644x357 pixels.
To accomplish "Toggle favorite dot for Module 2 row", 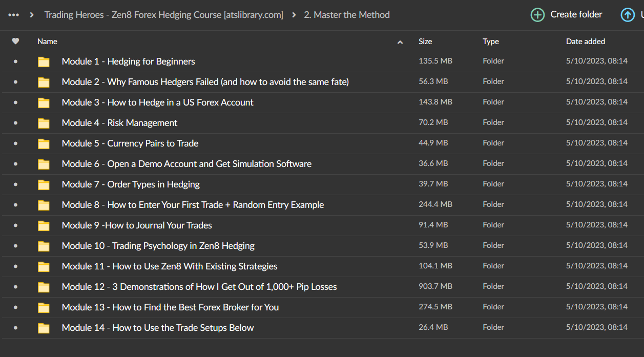I will click(x=15, y=82).
